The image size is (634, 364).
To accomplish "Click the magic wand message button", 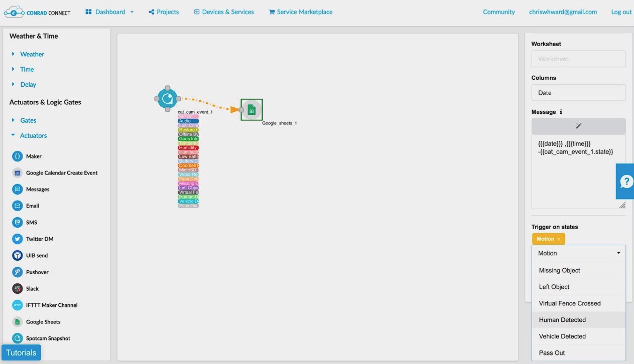I will point(578,126).
